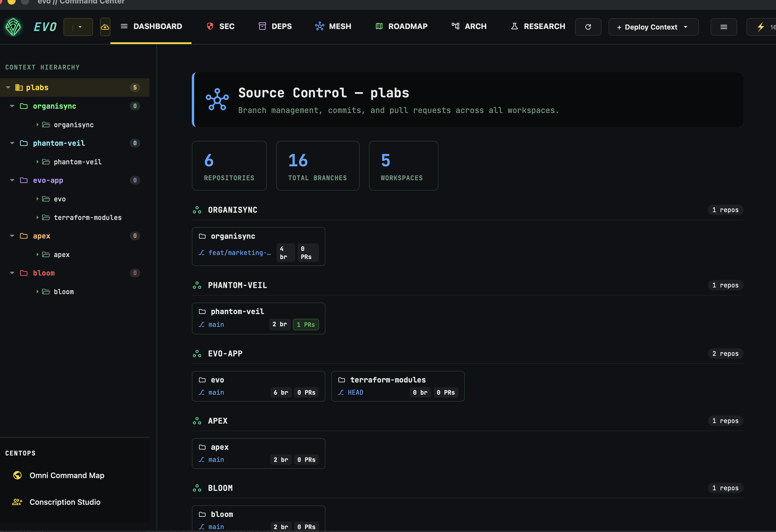Click the 16 Total Branches stat card
This screenshot has height=532, width=776.
point(318,166)
